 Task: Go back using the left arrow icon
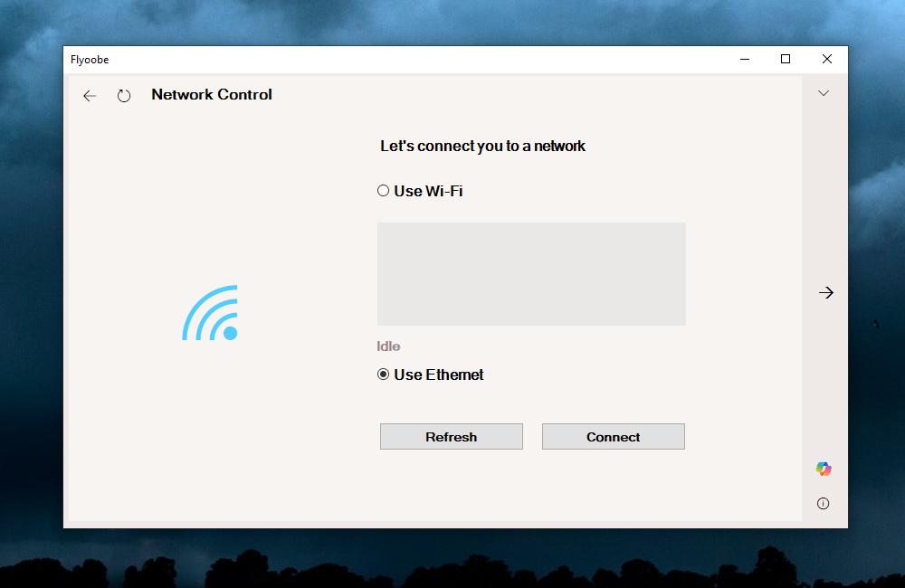[x=90, y=96]
